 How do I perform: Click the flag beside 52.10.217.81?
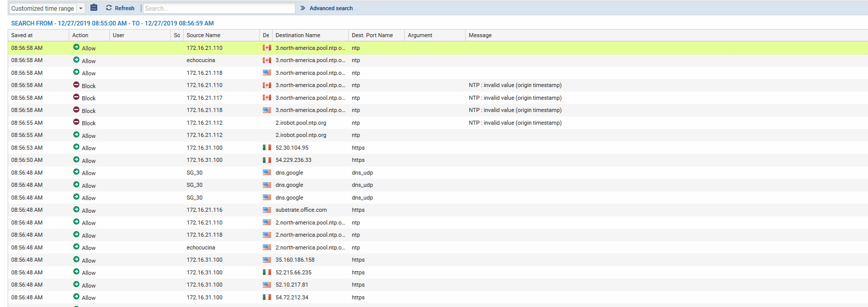point(267,285)
